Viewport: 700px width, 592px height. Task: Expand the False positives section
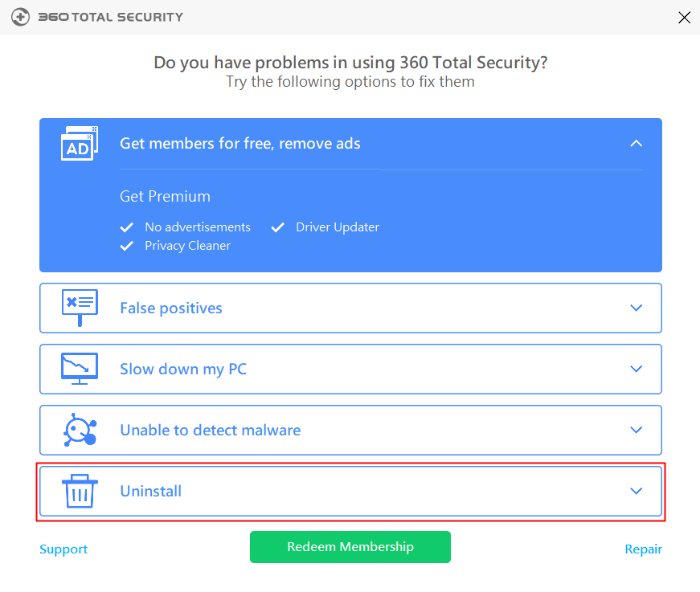[x=636, y=308]
